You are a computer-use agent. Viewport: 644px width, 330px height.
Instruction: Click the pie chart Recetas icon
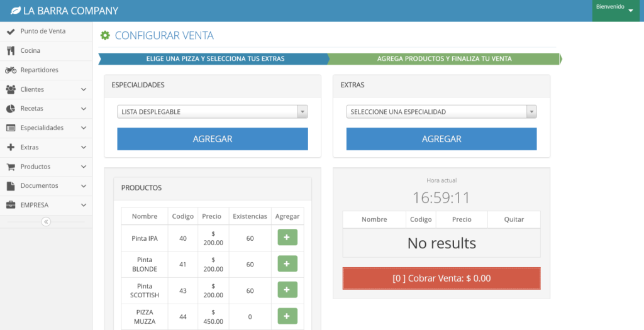(x=11, y=109)
